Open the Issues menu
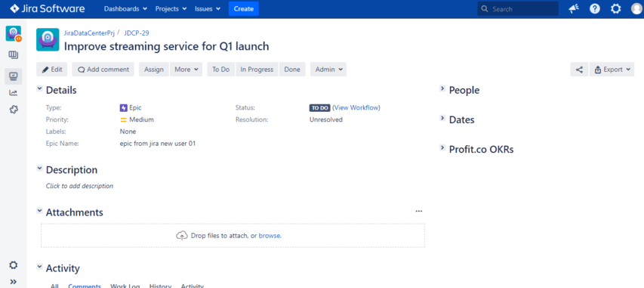Image resolution: width=644 pixels, height=288 pixels. (x=208, y=8)
